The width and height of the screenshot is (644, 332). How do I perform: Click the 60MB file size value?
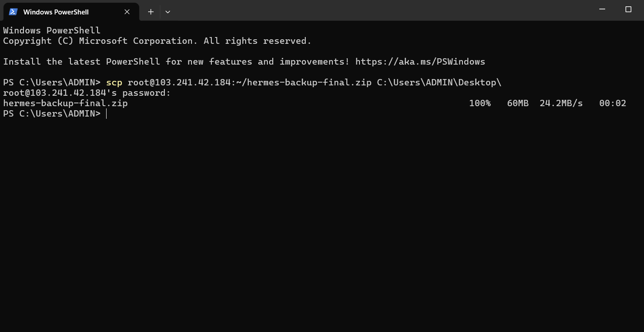point(518,103)
